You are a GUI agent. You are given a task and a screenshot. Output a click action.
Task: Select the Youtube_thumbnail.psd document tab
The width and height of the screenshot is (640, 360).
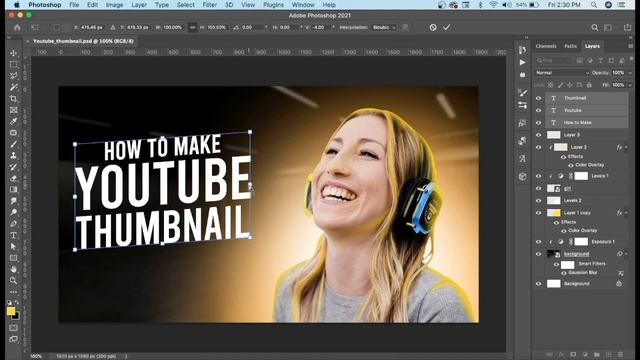click(x=83, y=41)
